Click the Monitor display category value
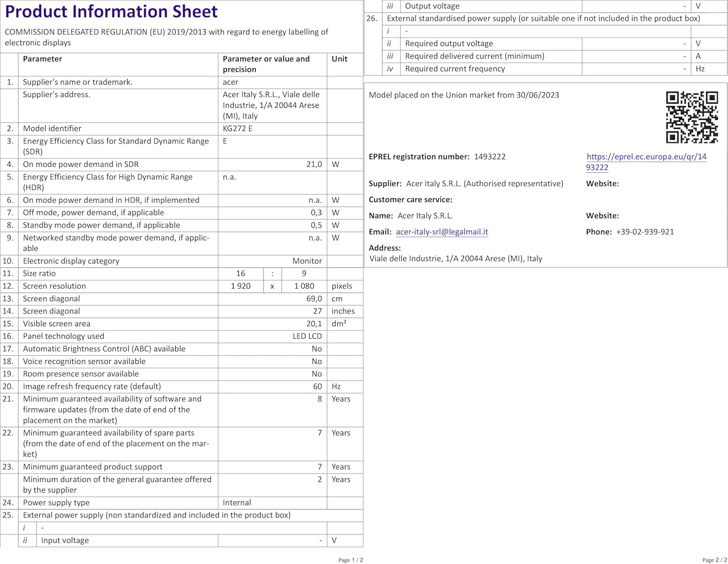Viewport: 728px width, 564px height. point(307,261)
